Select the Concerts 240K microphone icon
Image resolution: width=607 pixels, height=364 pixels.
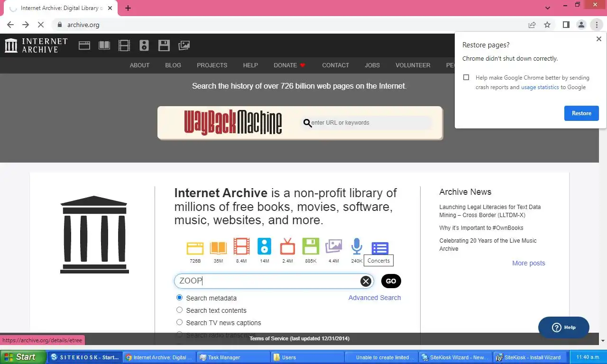tap(357, 247)
